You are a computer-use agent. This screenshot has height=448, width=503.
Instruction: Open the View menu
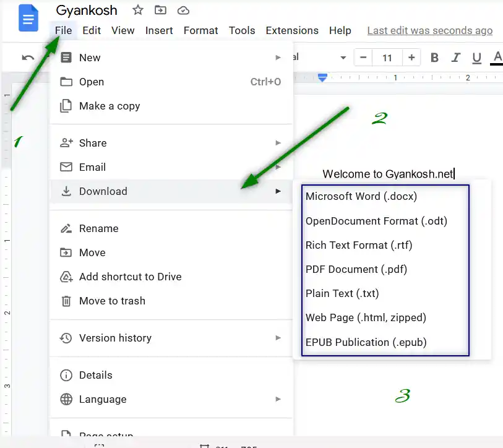pos(123,30)
